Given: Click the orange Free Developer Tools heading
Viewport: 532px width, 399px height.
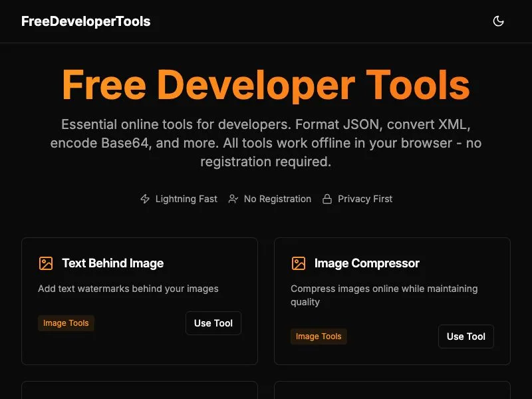Looking at the screenshot, I should pos(266,85).
